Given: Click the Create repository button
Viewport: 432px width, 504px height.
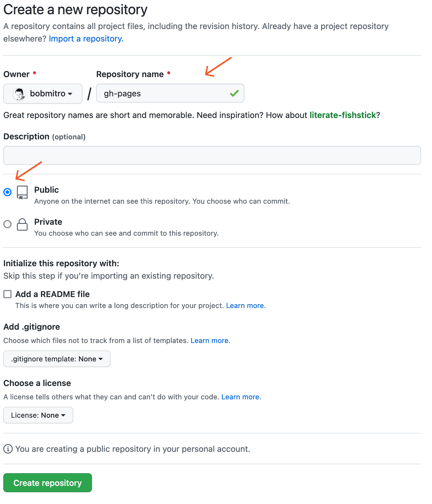Looking at the screenshot, I should (x=47, y=483).
